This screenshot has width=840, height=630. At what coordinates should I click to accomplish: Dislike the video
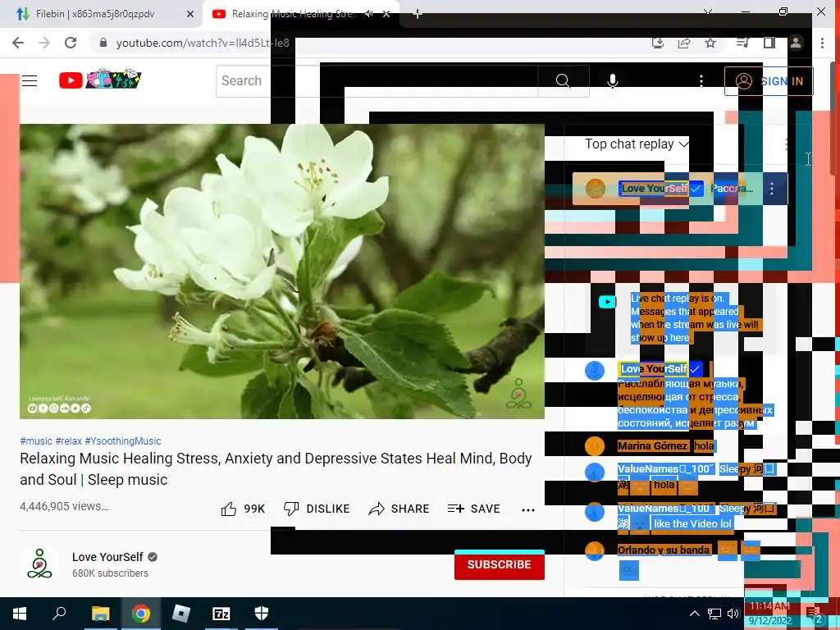[x=317, y=509]
